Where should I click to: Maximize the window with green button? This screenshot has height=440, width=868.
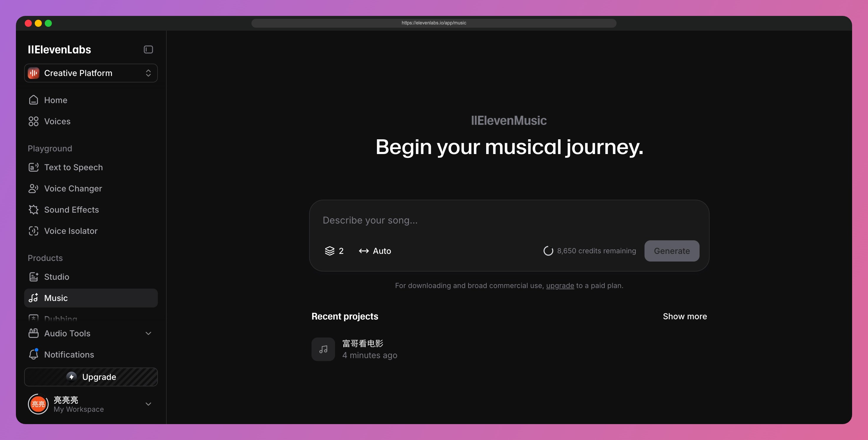pyautogui.click(x=49, y=23)
